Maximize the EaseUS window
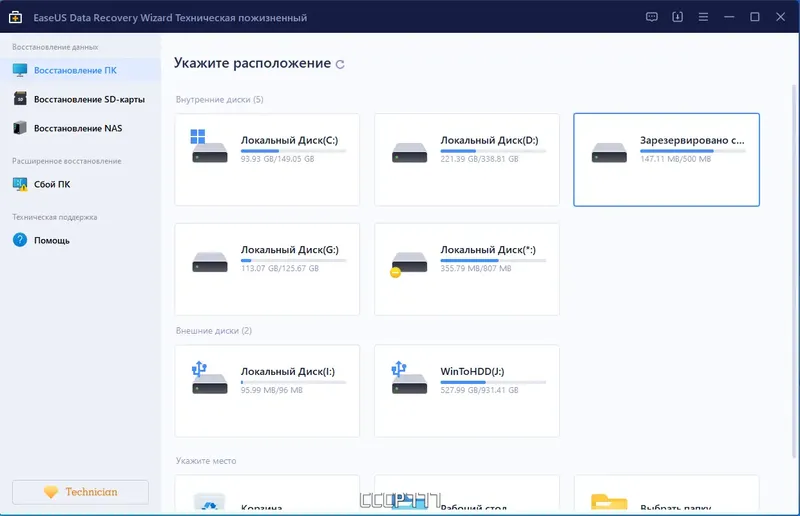Image resolution: width=800 pixels, height=516 pixels. click(x=755, y=17)
